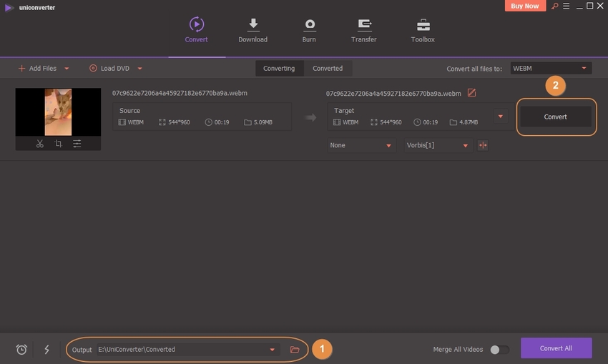Click the audio track add icon beside Vorbis
Viewport: 608px width, 364px height.
(483, 145)
